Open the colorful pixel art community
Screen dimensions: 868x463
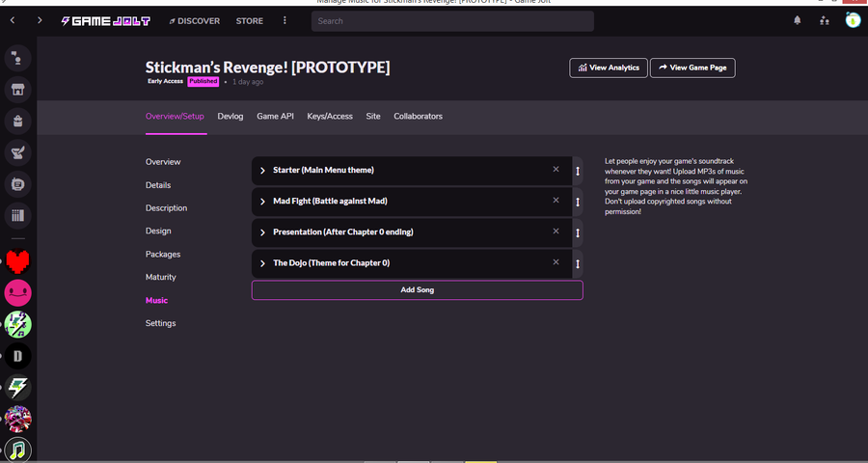click(17, 420)
